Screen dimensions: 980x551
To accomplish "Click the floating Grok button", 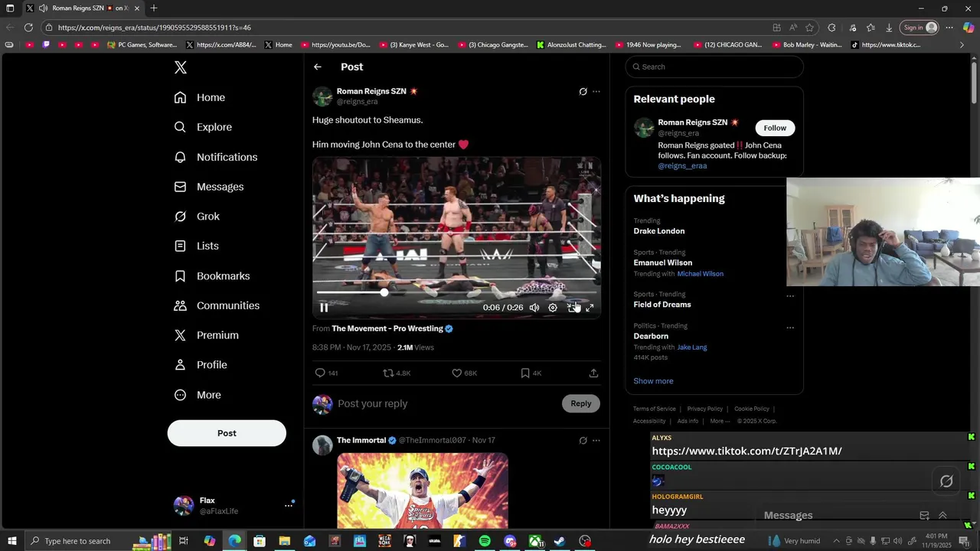I will 946,481.
